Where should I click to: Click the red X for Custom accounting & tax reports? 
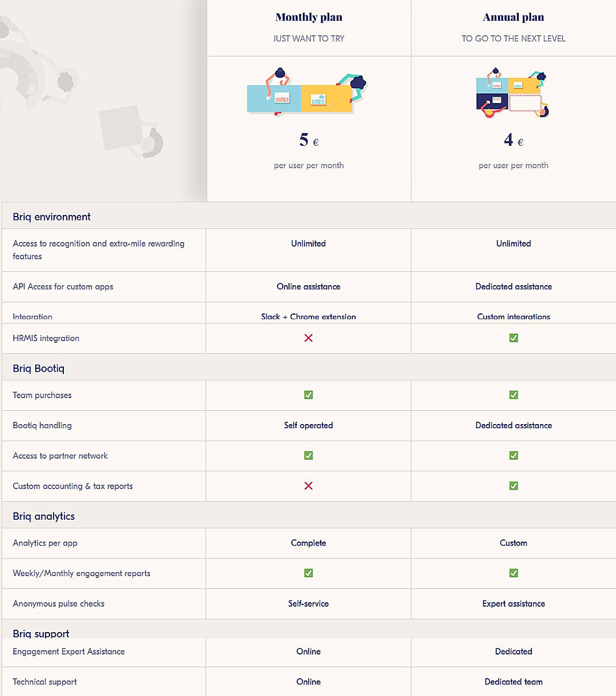click(308, 486)
